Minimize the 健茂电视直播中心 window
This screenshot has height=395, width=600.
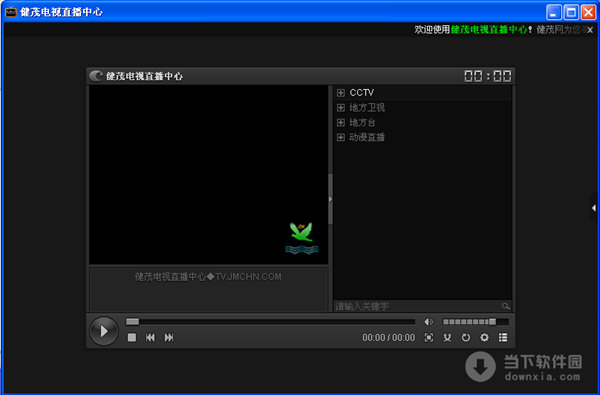pyautogui.click(x=553, y=12)
